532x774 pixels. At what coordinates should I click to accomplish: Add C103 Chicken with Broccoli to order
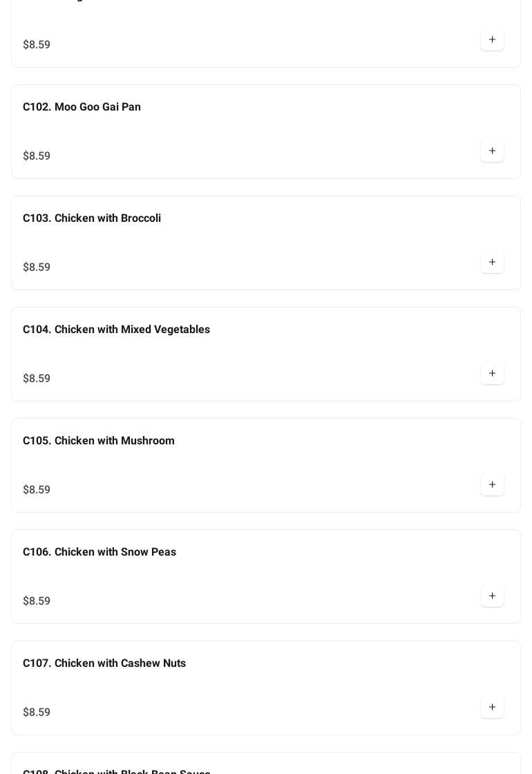coord(492,263)
